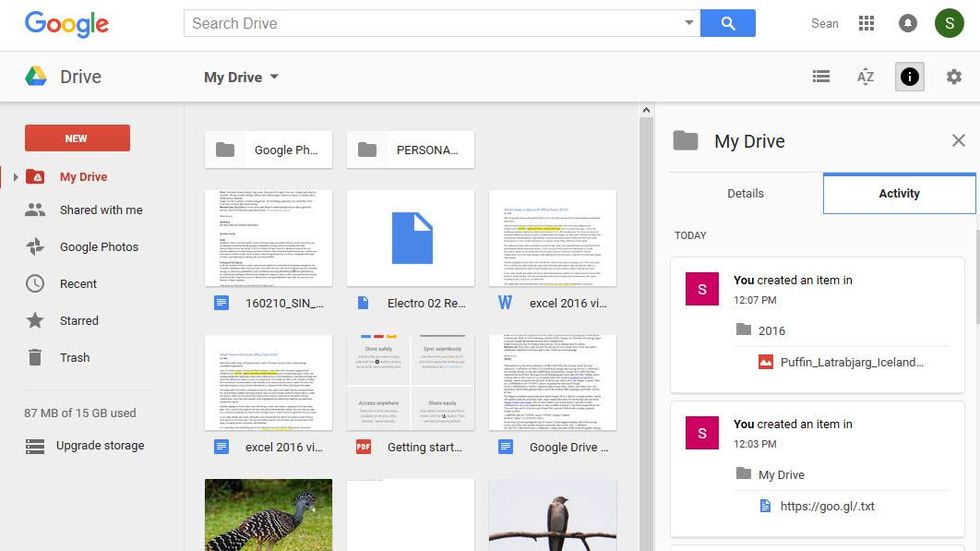
Task: Select the Getting started PDF thumbnail
Action: 411,383
